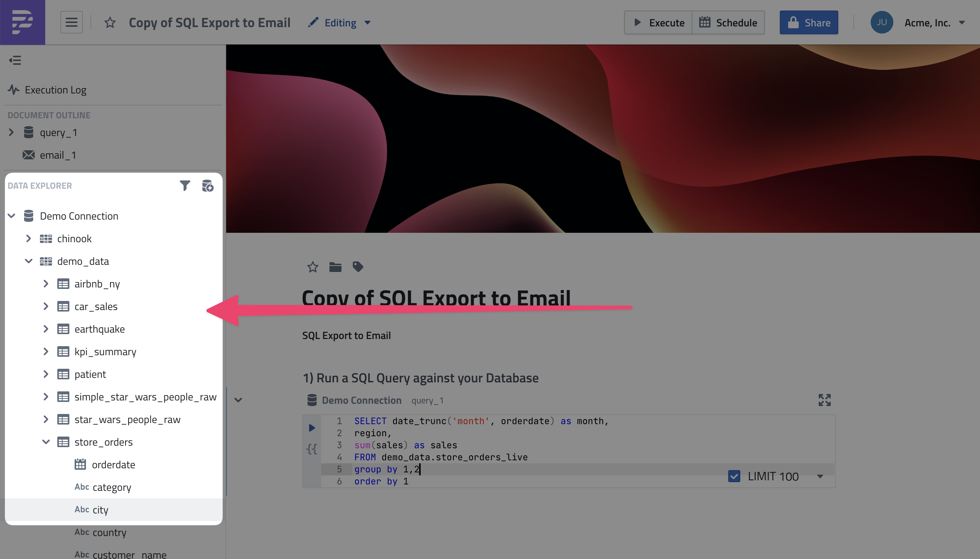Insert variable with curly braces icon

tap(312, 449)
